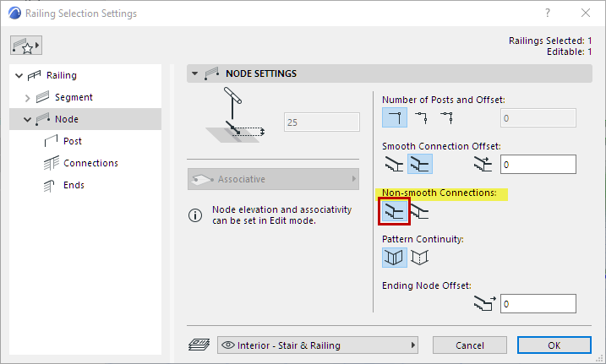Choose first Smooth Connection Offset icon
Viewport: 606px width, 364px height.
pos(395,164)
